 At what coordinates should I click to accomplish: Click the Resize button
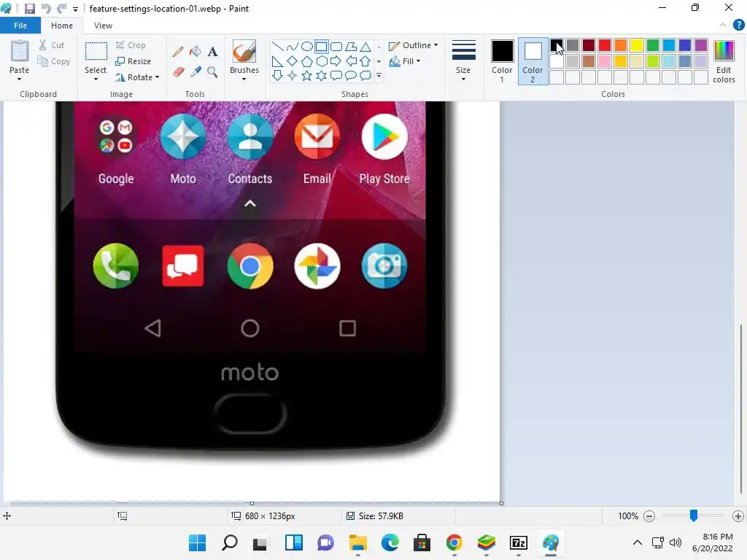[x=133, y=61]
